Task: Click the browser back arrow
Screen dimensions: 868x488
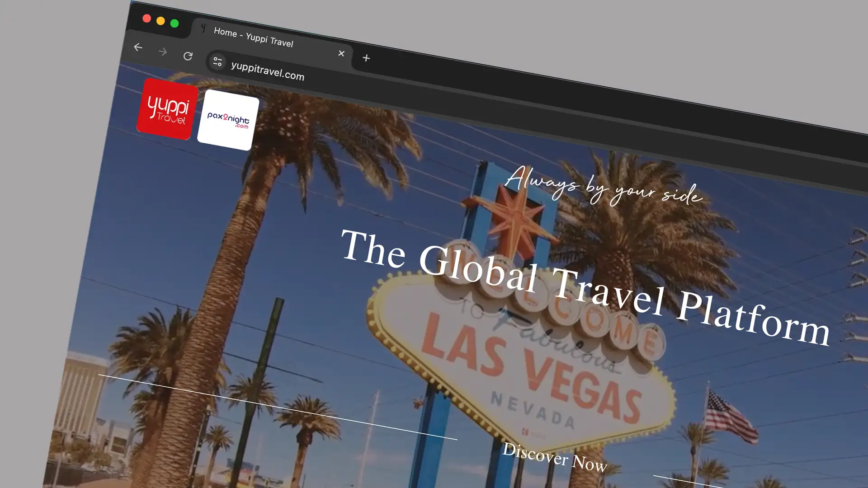Action: click(x=138, y=47)
